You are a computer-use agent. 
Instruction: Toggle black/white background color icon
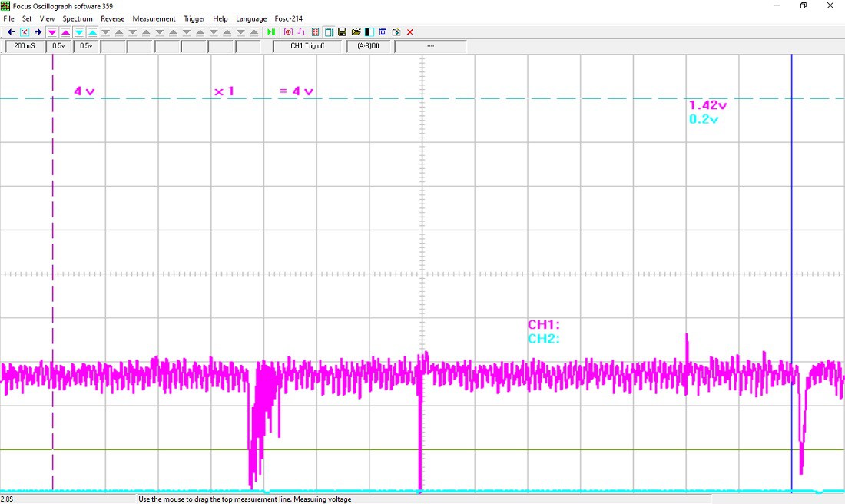tap(369, 32)
